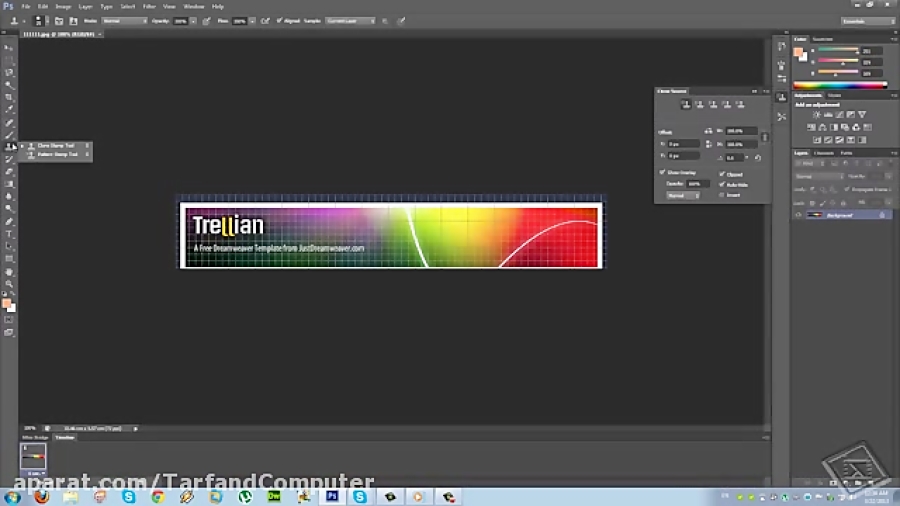The height and width of the screenshot is (506, 900).
Task: Select the Dodge tool
Action: click(9, 208)
